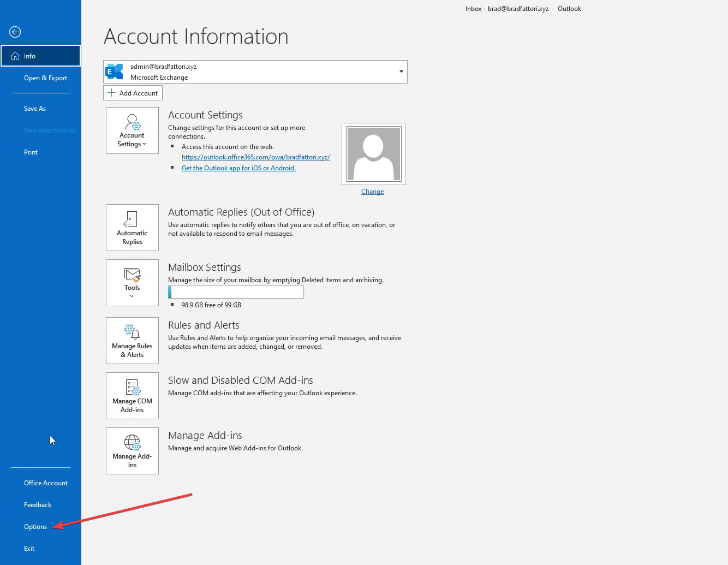The image size is (728, 565).
Task: Click the Manage Rules & Alerts label
Action: coord(132,350)
